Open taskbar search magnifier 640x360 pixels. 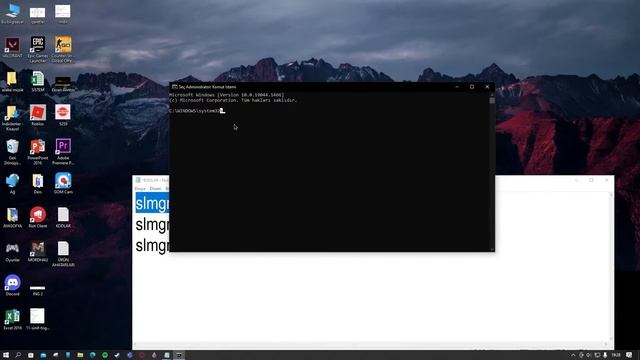[18, 355]
